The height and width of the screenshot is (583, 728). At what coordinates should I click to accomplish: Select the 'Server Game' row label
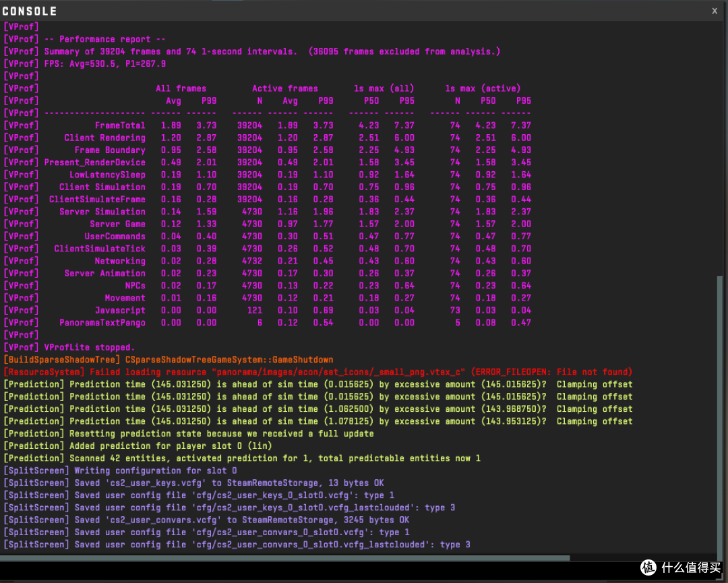click(117, 224)
